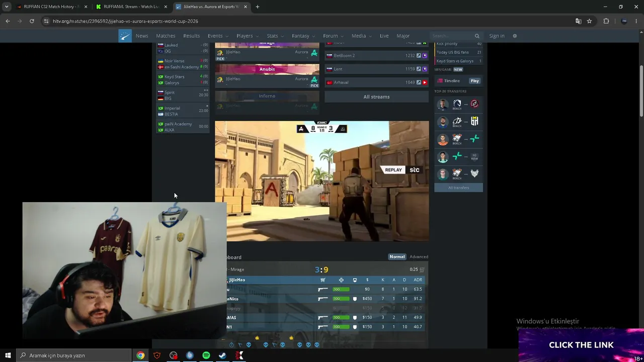Open the tab search dropdown
644x362 pixels.
click(x=7, y=7)
